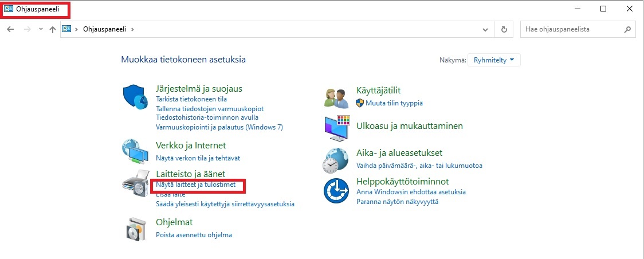The image size is (644, 259).
Task: Click the Laitteisto ja äänet printer icon
Action: coord(136,183)
